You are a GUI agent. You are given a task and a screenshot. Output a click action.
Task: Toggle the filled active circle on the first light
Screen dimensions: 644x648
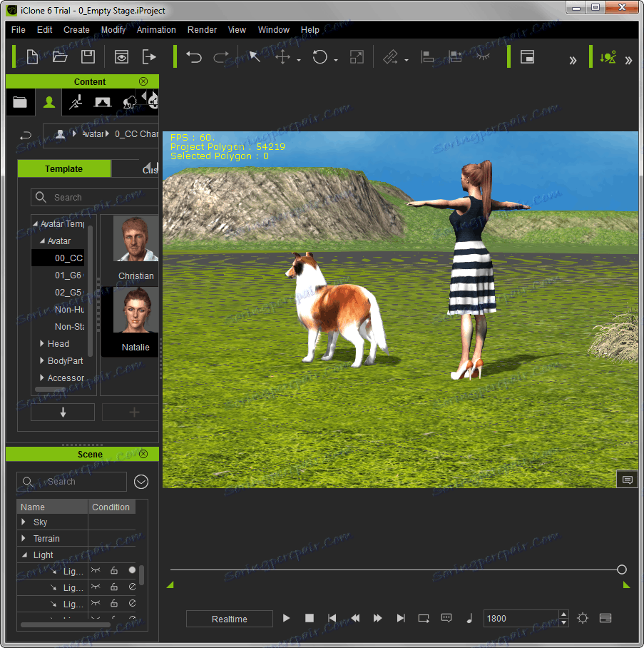click(132, 570)
